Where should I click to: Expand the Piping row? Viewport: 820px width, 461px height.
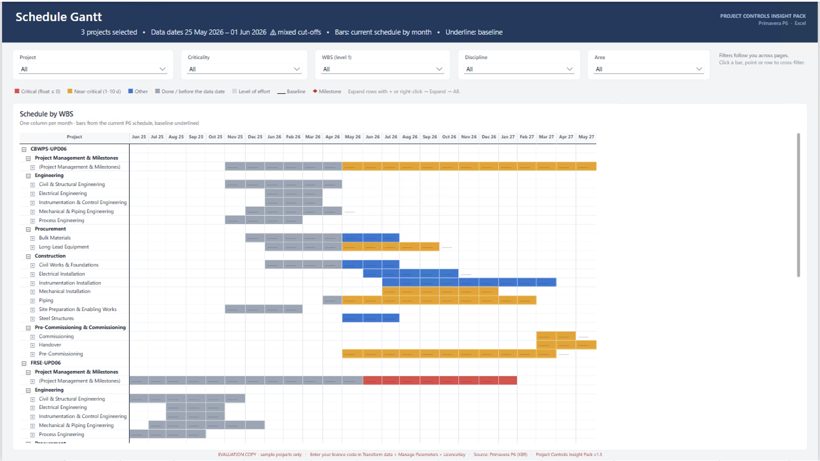coord(32,301)
